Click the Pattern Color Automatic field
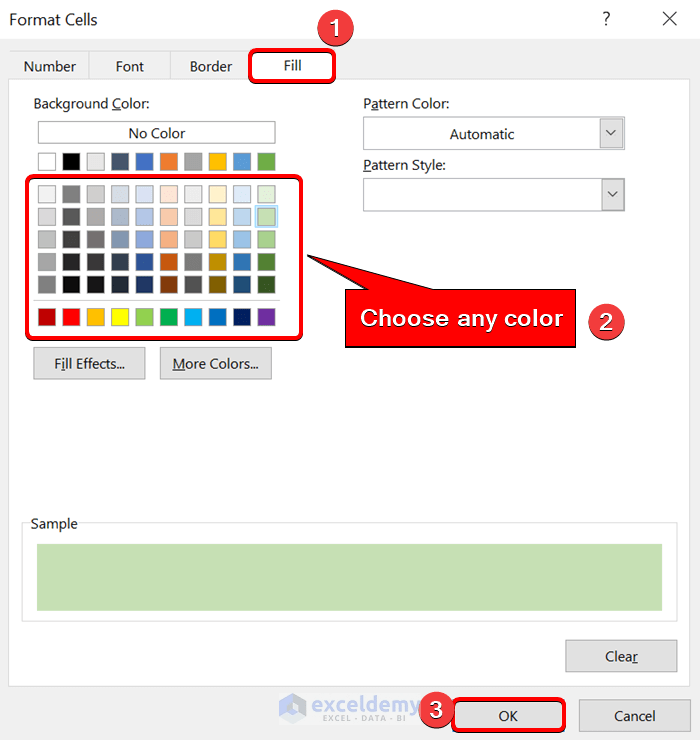 [482, 134]
